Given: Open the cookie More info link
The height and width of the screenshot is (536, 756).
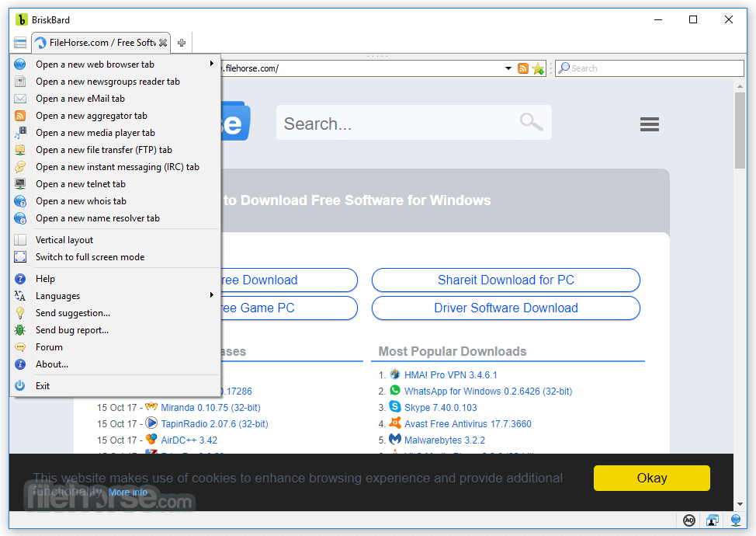Looking at the screenshot, I should pos(128,492).
